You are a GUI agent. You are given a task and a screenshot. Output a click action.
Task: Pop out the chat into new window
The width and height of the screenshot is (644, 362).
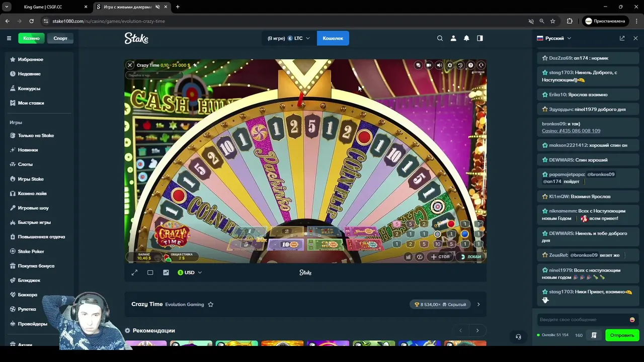pos(622,38)
